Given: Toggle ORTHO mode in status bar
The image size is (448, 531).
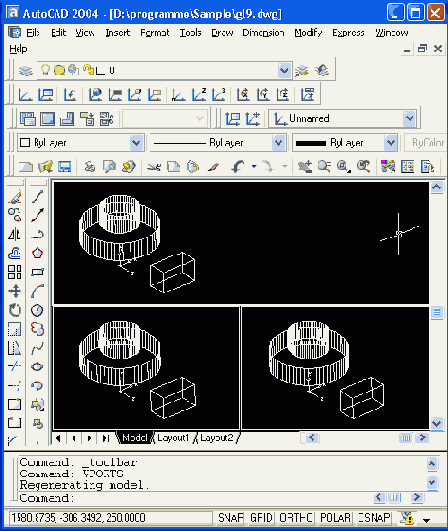Looking at the screenshot, I should coord(296,518).
